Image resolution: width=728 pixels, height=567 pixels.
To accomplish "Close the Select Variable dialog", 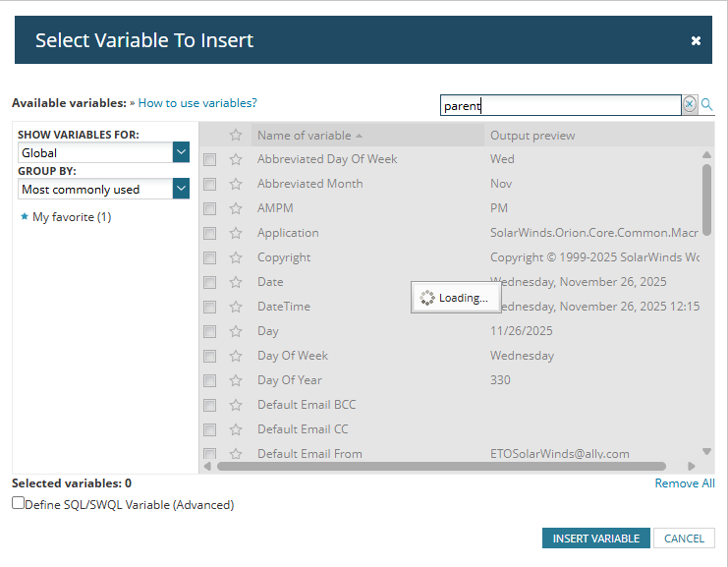I will [x=696, y=41].
